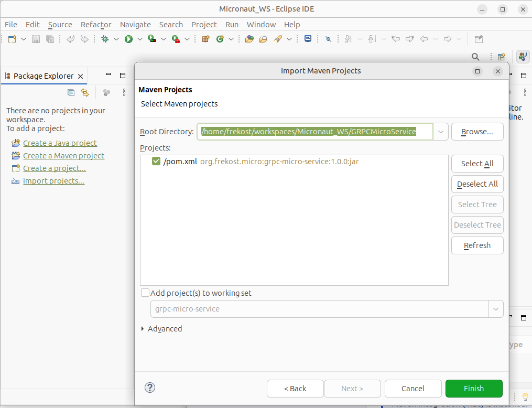Click Collapse All in Package Explorer
Viewport: 532px width, 408px height.
(71, 92)
